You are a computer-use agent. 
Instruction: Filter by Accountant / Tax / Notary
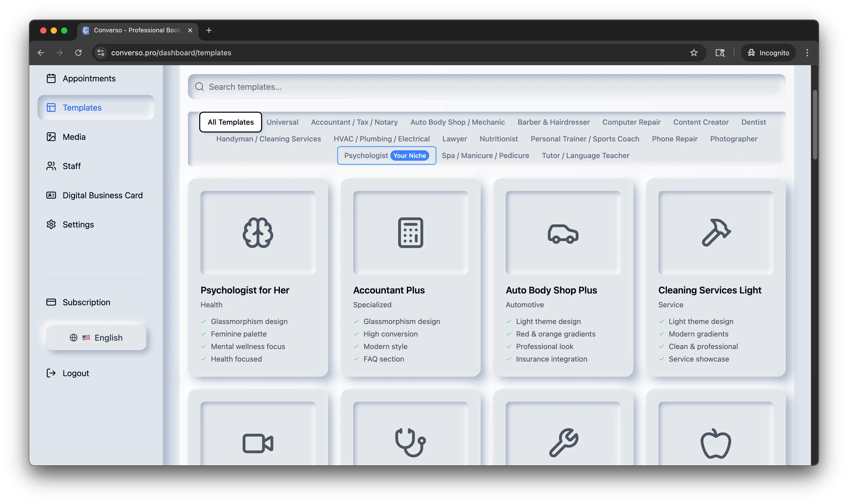coord(354,122)
